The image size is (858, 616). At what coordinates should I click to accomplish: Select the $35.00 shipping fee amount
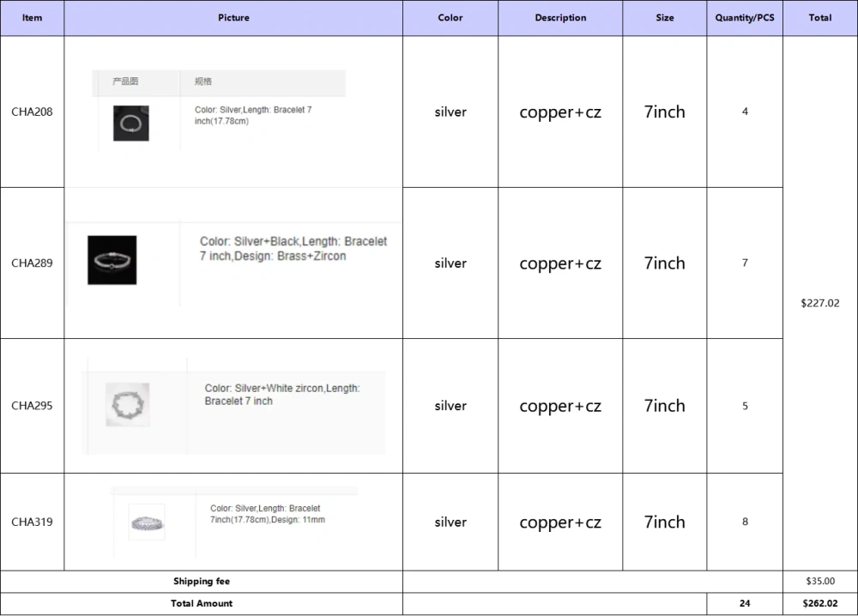pos(819,582)
